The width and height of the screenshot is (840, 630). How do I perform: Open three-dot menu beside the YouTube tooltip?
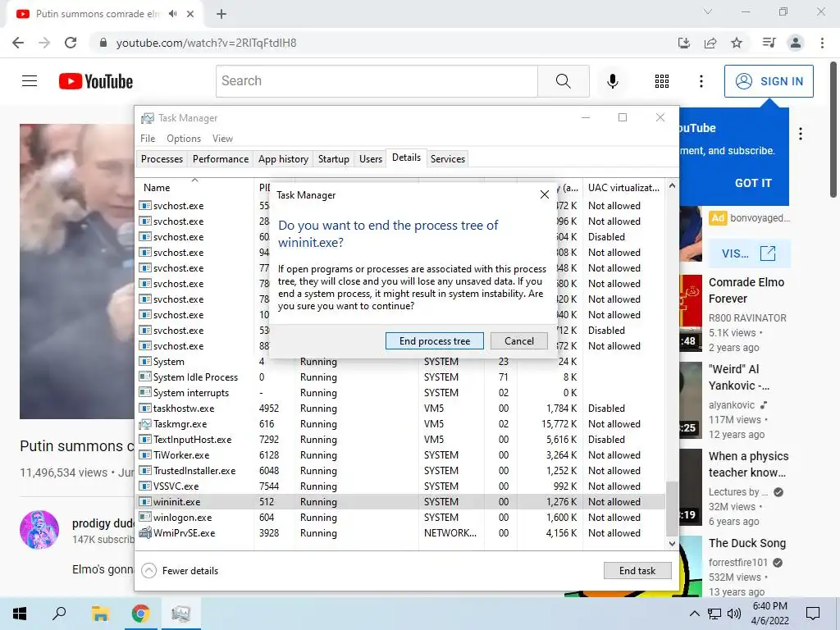(x=801, y=134)
